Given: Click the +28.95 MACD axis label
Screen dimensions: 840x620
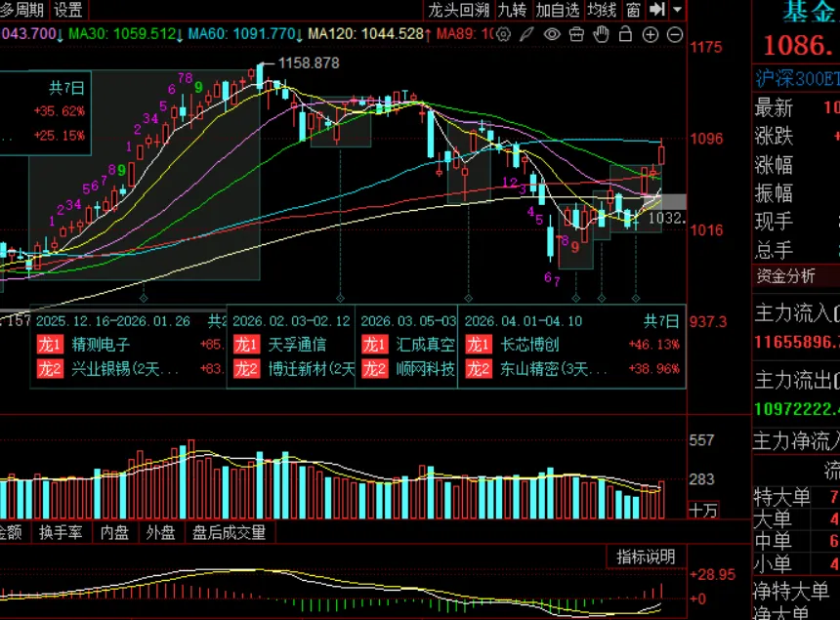Looking at the screenshot, I should point(712,575).
